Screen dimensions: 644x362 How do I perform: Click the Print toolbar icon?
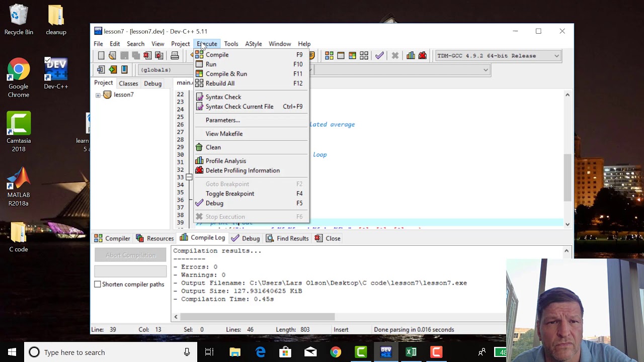(175, 56)
